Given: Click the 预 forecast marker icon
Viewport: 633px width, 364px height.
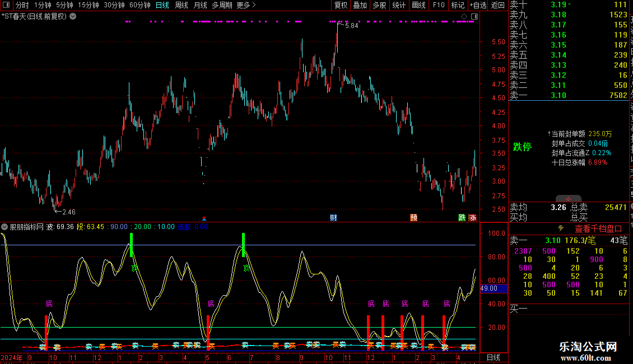Looking at the screenshot, I should tap(414, 217).
